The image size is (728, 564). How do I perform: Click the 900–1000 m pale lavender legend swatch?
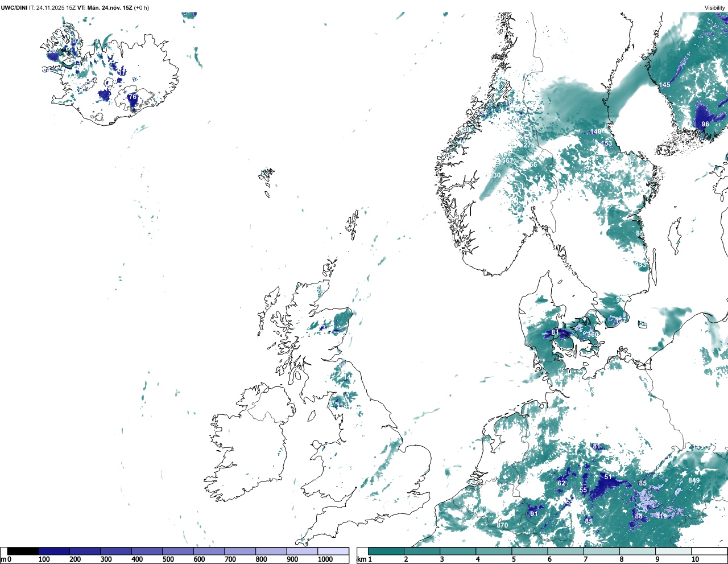click(x=302, y=551)
